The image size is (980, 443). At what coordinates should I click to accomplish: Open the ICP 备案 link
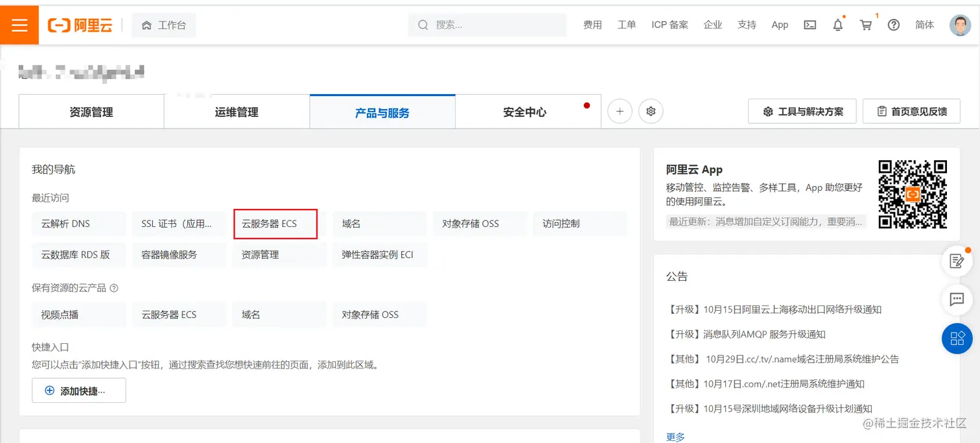670,25
